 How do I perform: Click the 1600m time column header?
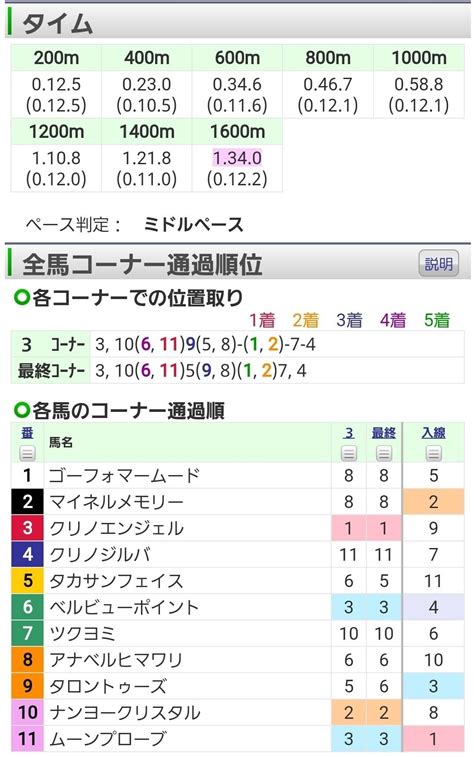[x=237, y=132]
